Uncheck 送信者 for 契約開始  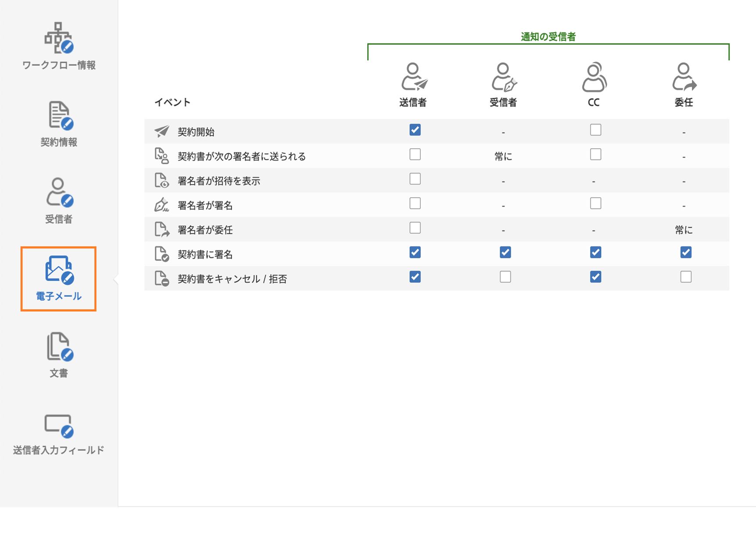[x=415, y=130]
